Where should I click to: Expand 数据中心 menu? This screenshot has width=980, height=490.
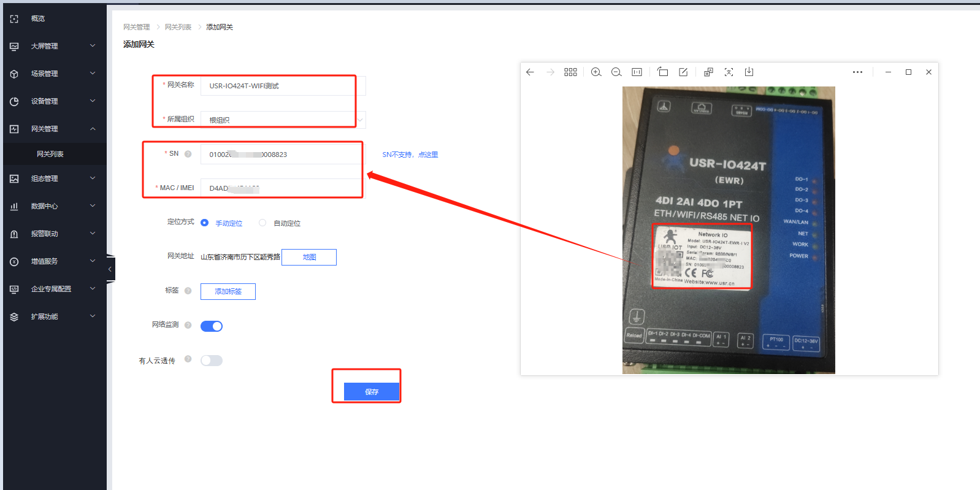[x=93, y=206]
